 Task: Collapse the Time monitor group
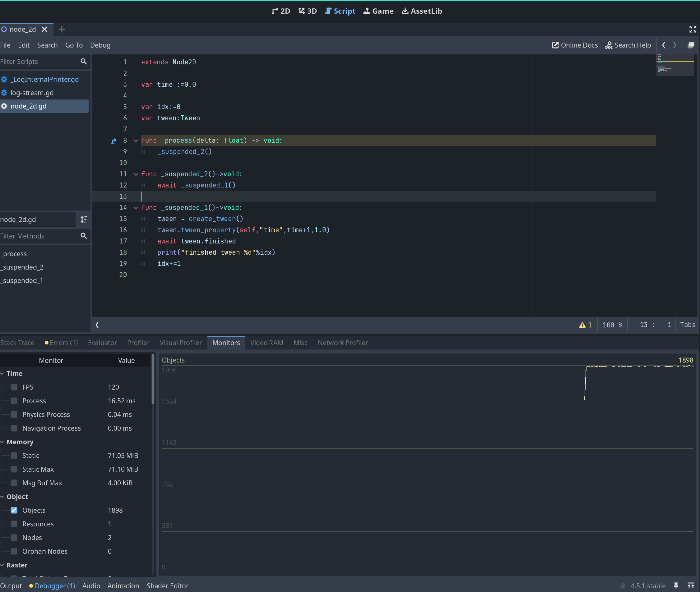point(2,373)
